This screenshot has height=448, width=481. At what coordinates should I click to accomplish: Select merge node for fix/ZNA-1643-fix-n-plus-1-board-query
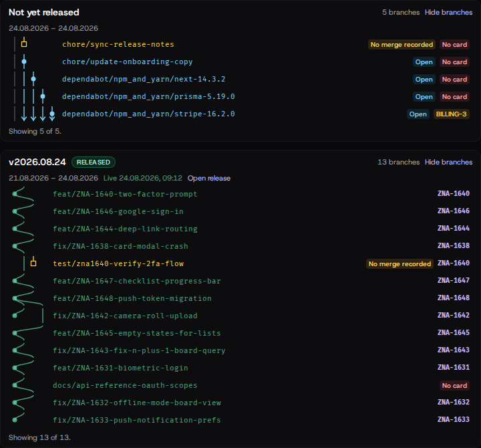pos(15,350)
